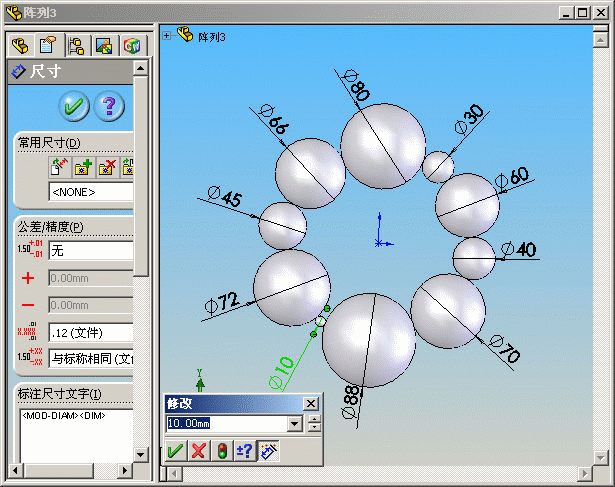Select the Ø66 dimension text
Image resolution: width=615 pixels, height=487 pixels.
click(275, 119)
